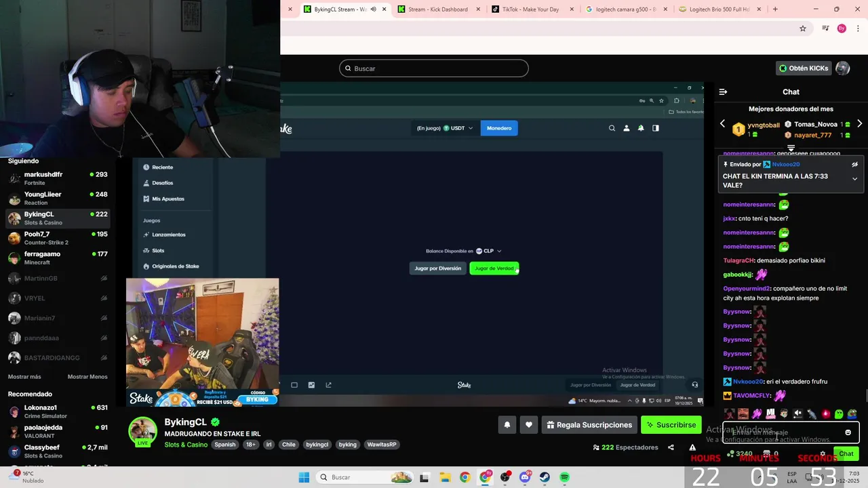Close the TikTok tab
Viewport: 868px width, 488px height.
pos(572,9)
